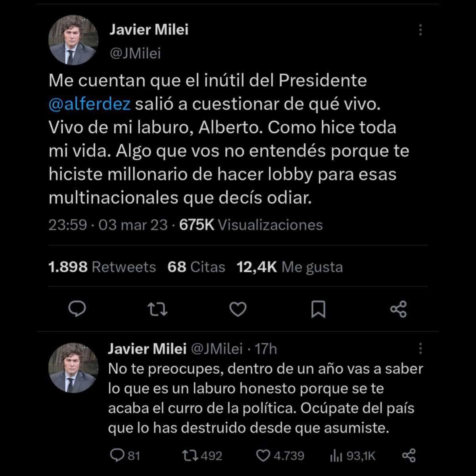Viewport: 476px width, 476px height.
Task: Open more options for the main tweet
Action: [x=420, y=30]
